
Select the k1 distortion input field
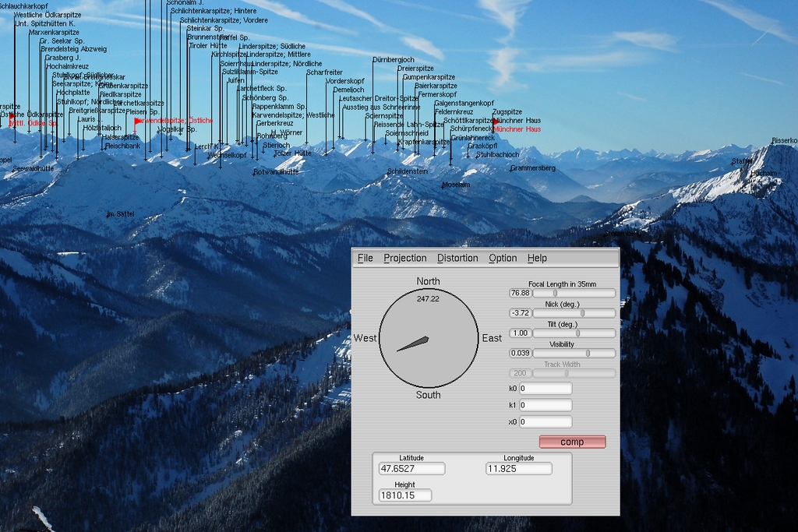pos(546,405)
